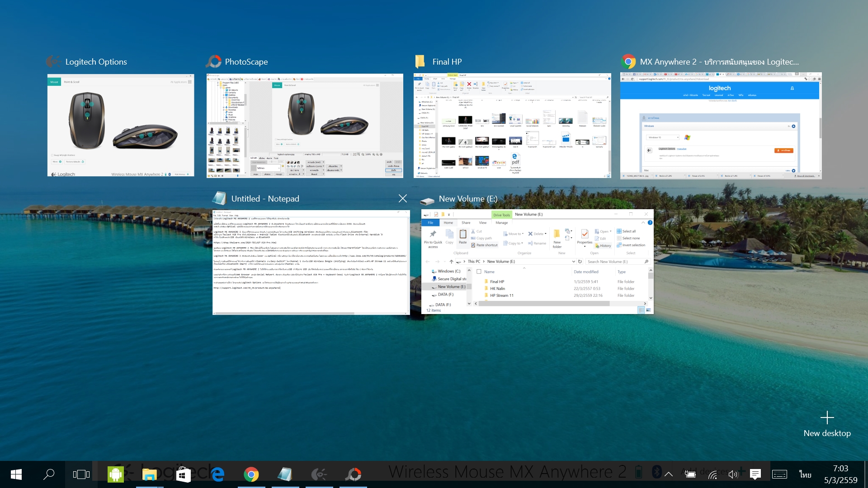The width and height of the screenshot is (868, 488).
Task: Click PhotoScape icon in taskbar
Action: (354, 474)
